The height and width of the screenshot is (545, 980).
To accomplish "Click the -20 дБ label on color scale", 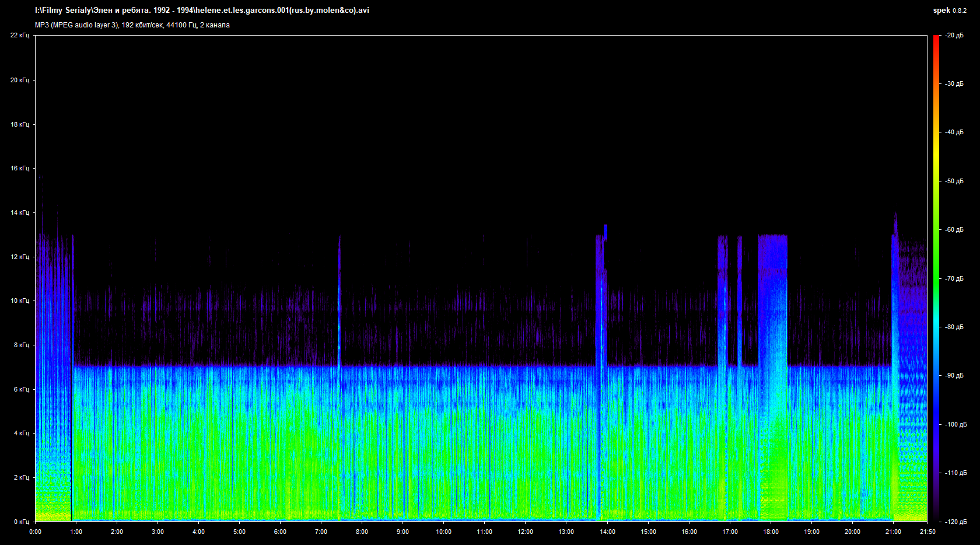I will coord(954,36).
